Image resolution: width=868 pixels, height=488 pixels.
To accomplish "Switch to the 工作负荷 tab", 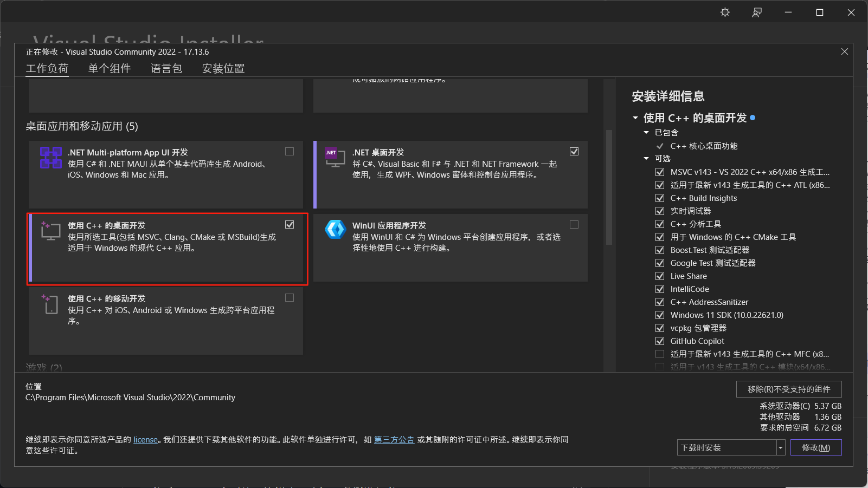I will click(x=47, y=69).
